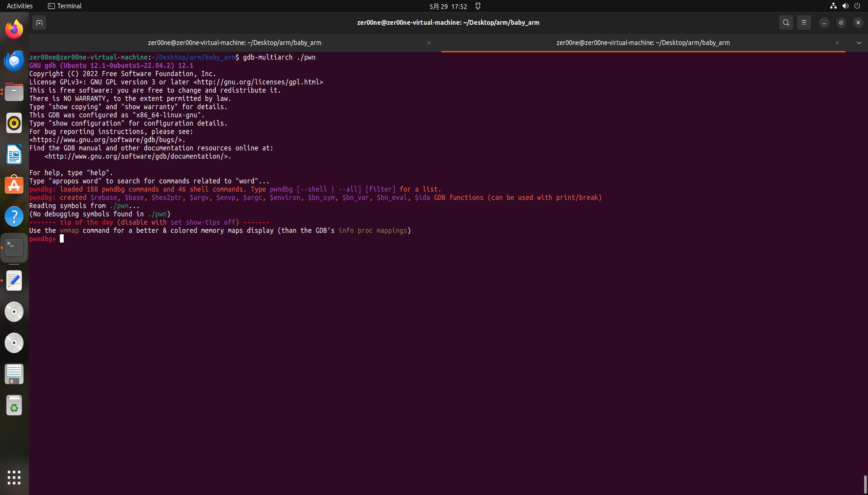Show Applications grid
Image resolution: width=868 pixels, height=495 pixels.
click(14, 478)
